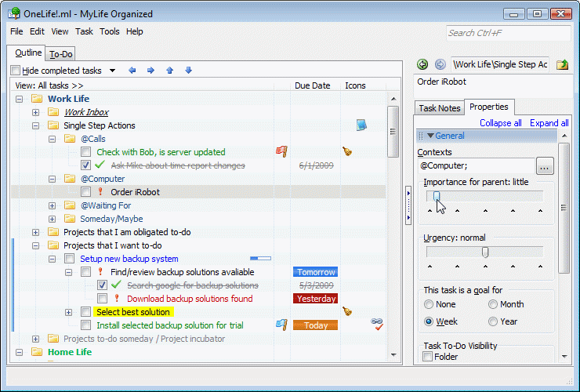This screenshot has height=392, width=580.
Task: Click the blue move down arrow icon
Action: [x=188, y=71]
